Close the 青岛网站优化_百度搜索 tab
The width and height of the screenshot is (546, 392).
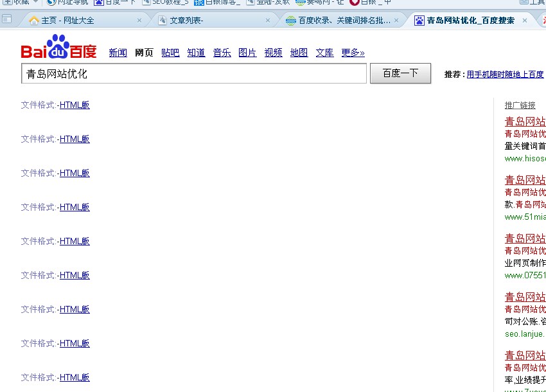[x=525, y=21]
